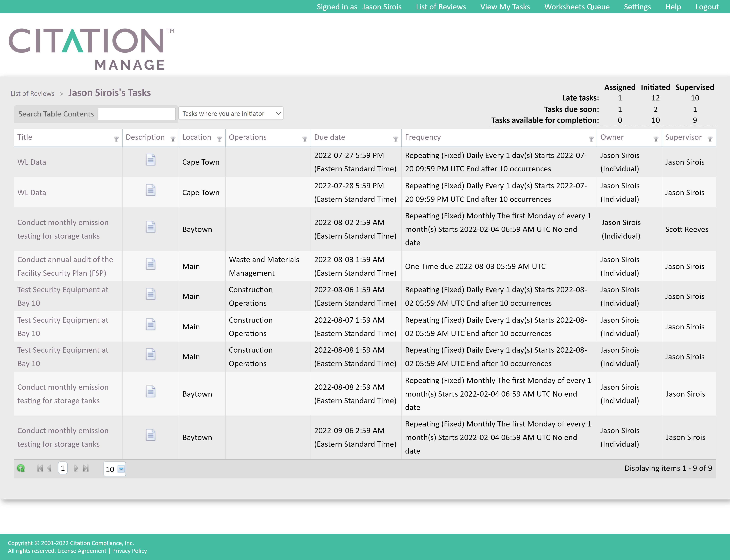
Task: Click the Supervised late tasks count
Action: (695, 98)
